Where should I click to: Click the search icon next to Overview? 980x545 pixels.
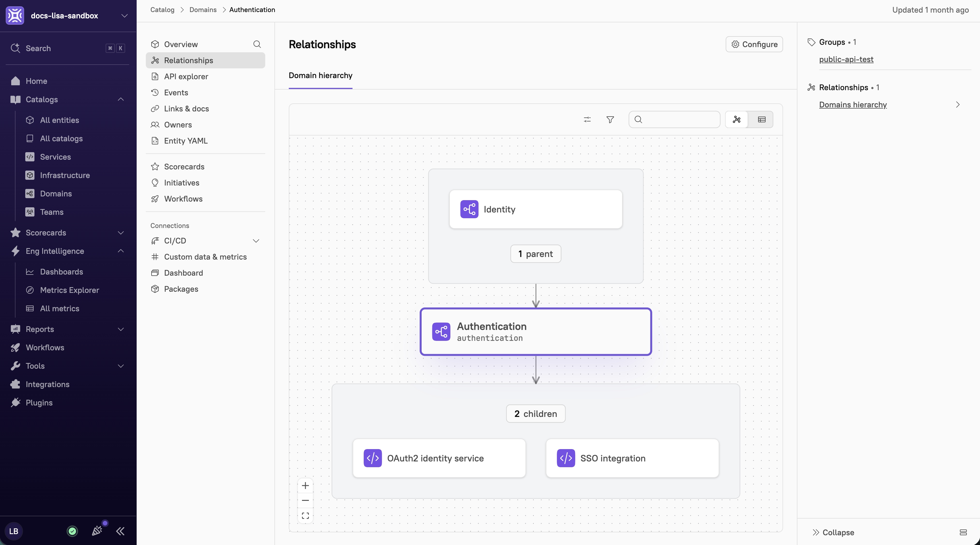pyautogui.click(x=257, y=44)
